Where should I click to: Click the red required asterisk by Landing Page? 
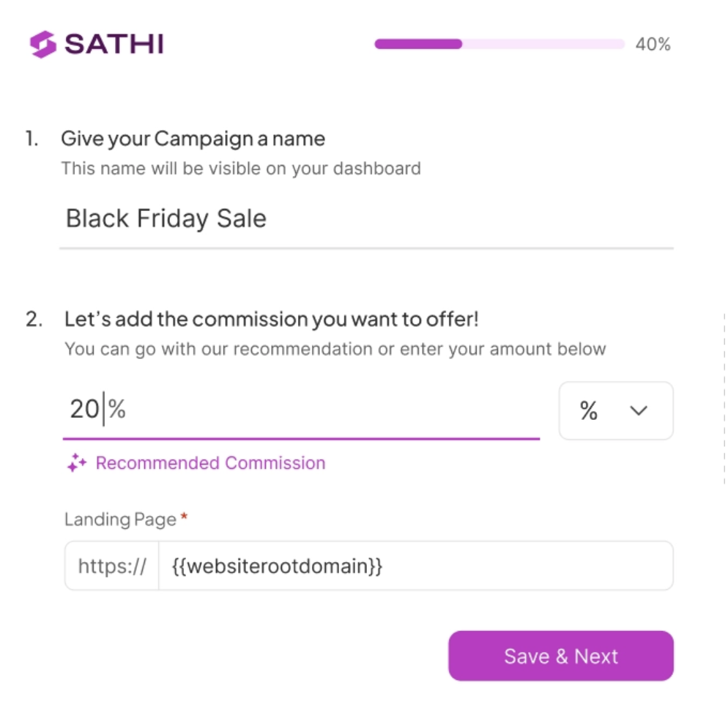[184, 517]
